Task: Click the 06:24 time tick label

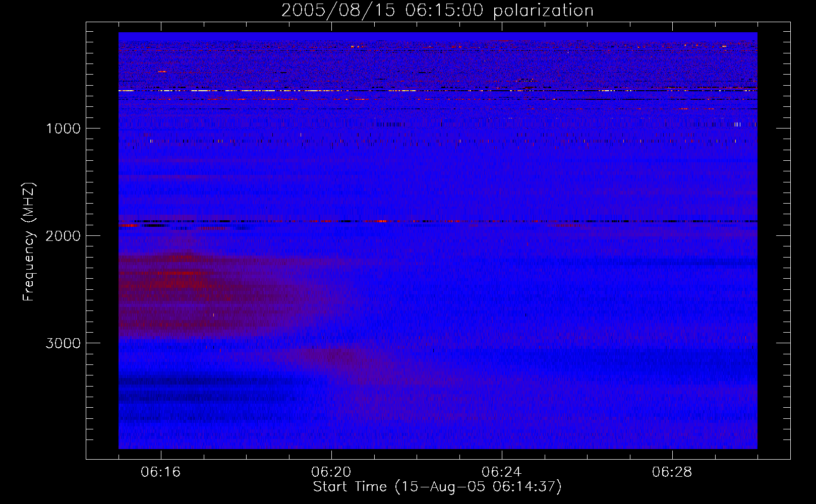Action: (x=502, y=472)
